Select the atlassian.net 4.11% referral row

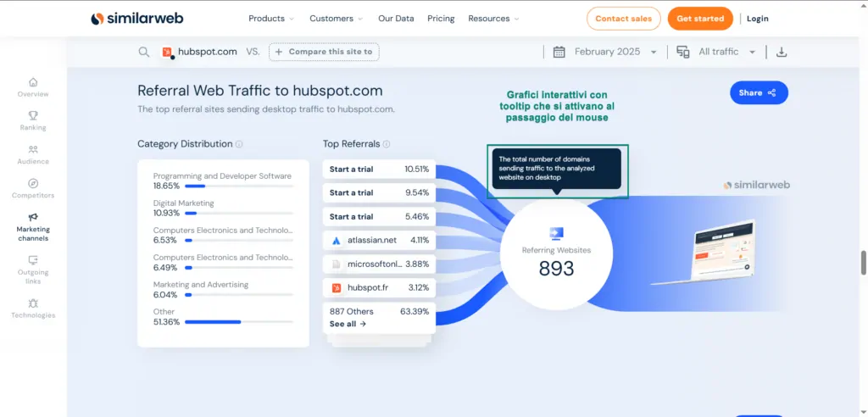[379, 241]
